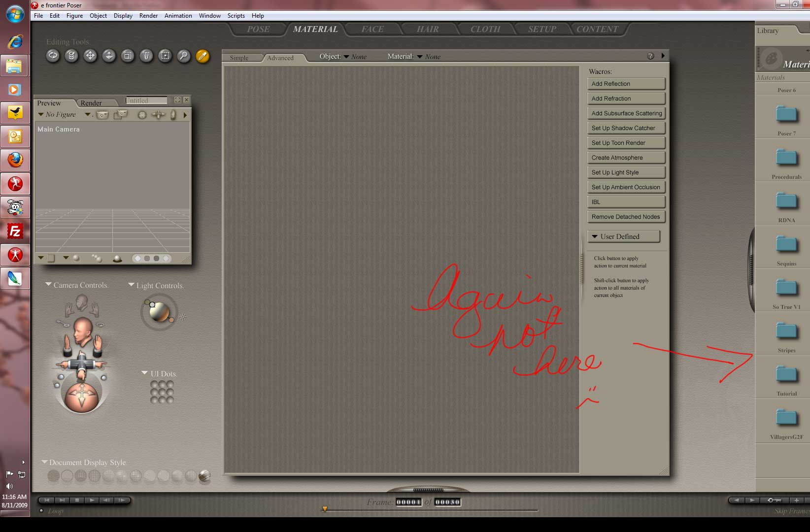810x532 pixels.
Task: Click the Render camera icon in Preview window
Action: (x=102, y=115)
